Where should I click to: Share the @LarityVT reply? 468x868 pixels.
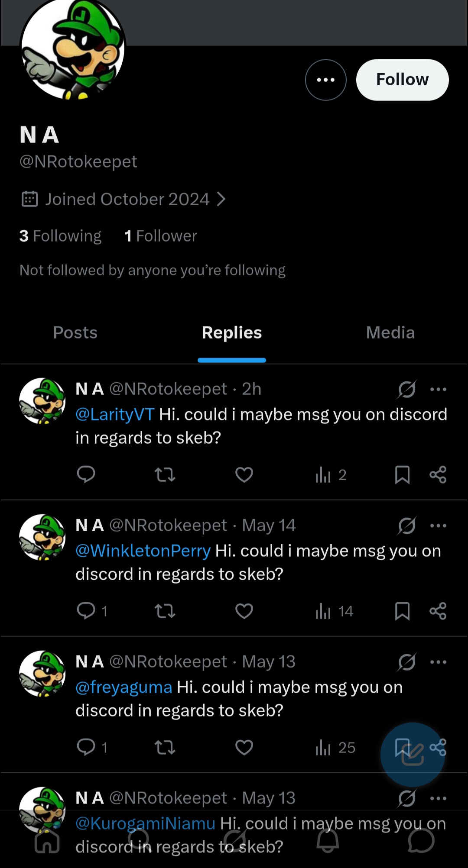point(438,475)
